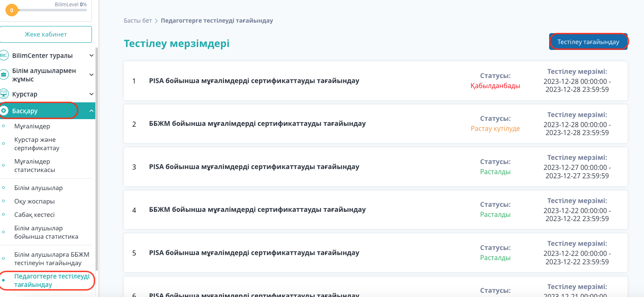
Task: Open Оқу жоспары item
Action: click(34, 201)
